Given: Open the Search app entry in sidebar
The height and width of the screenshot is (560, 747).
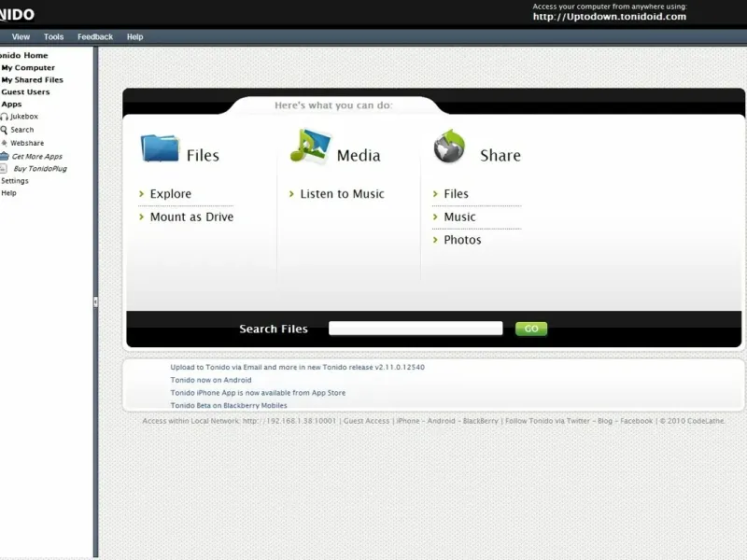Looking at the screenshot, I should click(x=22, y=130).
